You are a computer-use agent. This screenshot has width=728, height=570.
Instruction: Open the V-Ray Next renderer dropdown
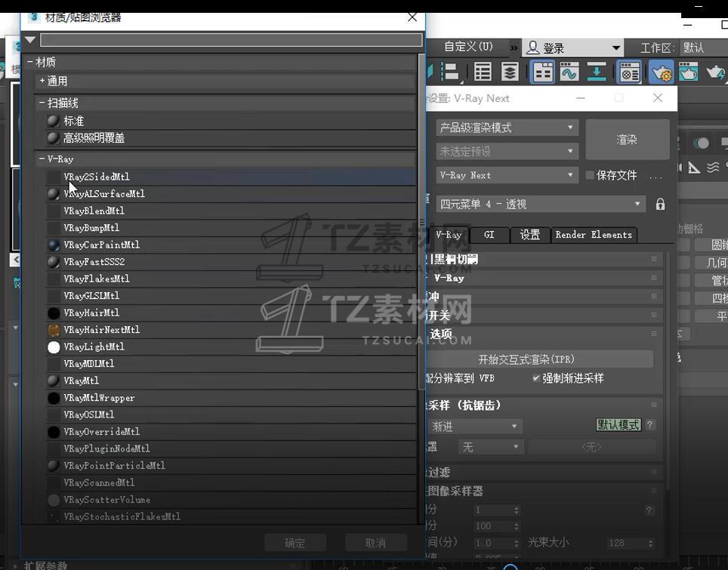tap(507, 175)
